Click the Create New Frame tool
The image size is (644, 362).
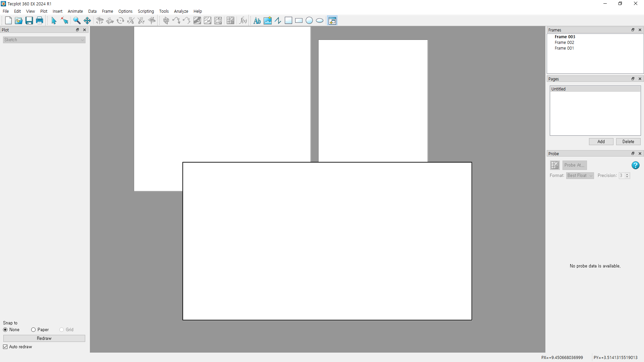[332, 21]
